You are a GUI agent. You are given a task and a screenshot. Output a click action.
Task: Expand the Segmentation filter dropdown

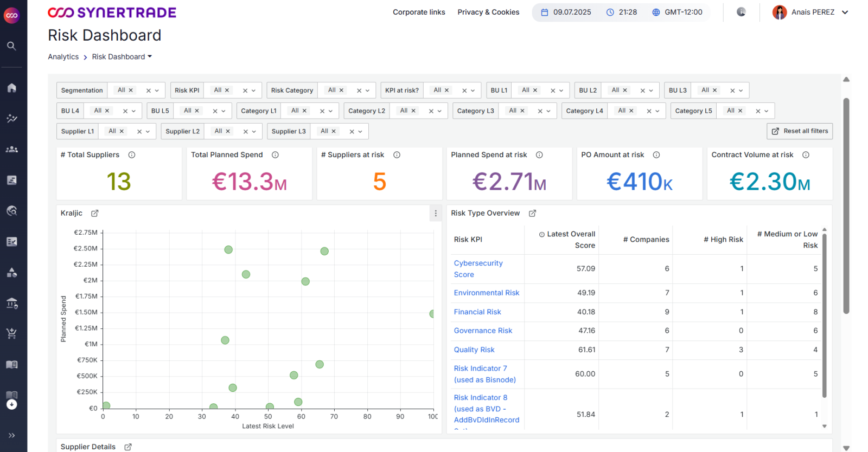[157, 91]
